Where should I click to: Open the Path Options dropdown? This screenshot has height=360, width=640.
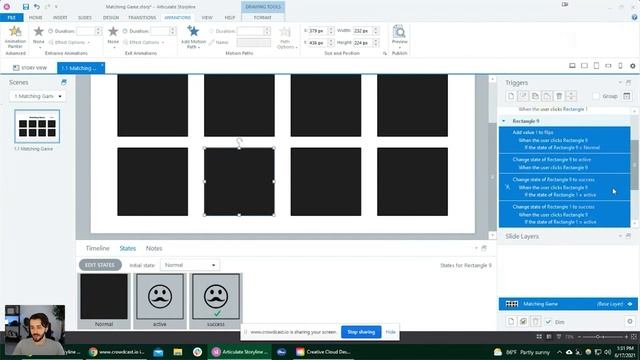pyautogui.click(x=286, y=37)
